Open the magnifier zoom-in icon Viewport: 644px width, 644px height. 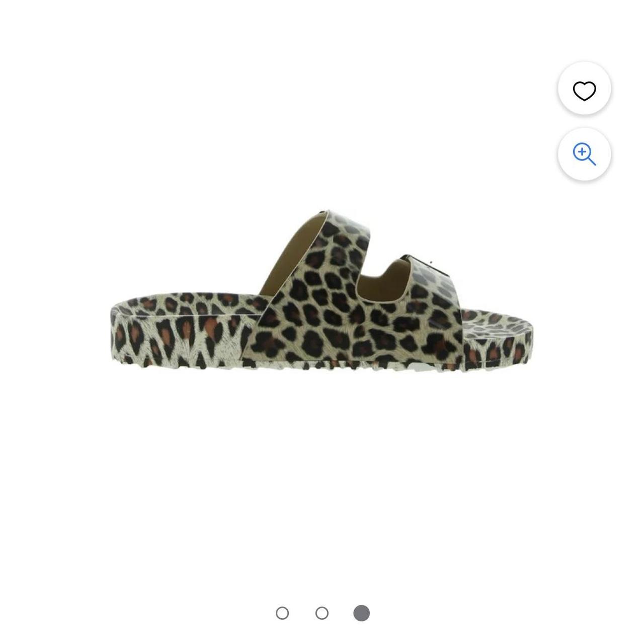584,154
